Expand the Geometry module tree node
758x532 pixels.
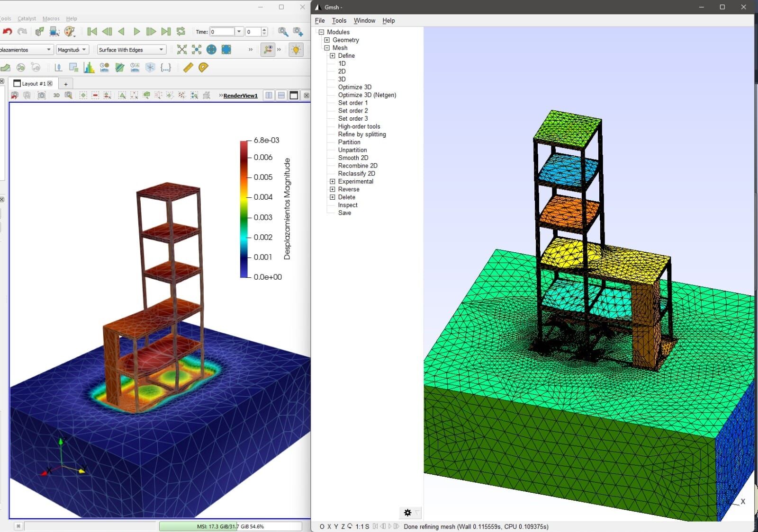pyautogui.click(x=327, y=40)
